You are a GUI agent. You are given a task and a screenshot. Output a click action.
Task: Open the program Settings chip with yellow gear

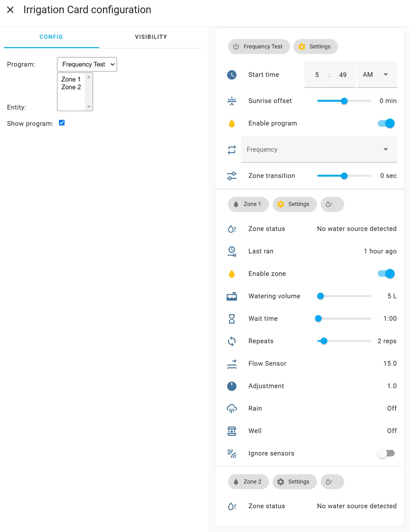pyautogui.click(x=316, y=47)
